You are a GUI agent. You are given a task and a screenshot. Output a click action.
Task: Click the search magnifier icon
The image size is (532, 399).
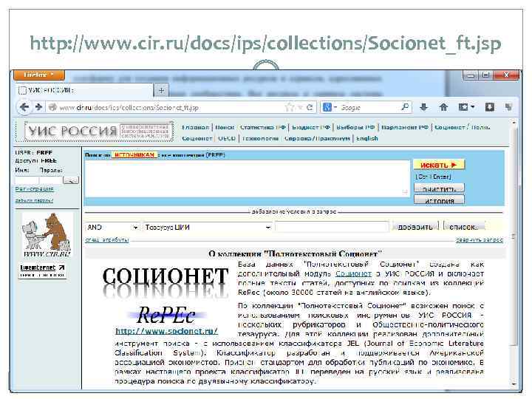pos(405,107)
